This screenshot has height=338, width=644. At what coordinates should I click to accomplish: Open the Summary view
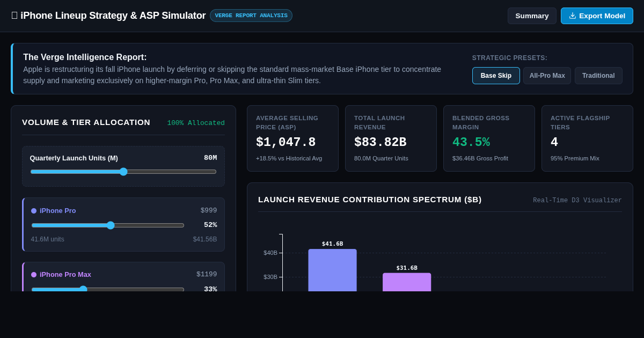(532, 16)
